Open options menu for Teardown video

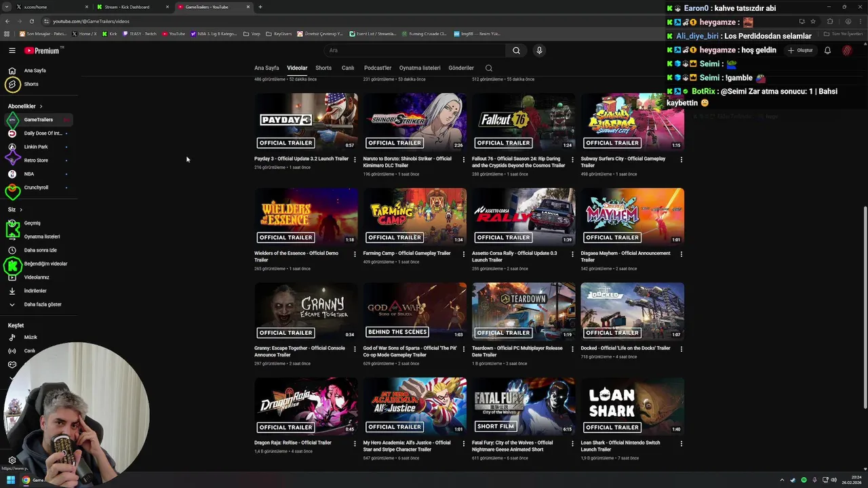pos(572,349)
